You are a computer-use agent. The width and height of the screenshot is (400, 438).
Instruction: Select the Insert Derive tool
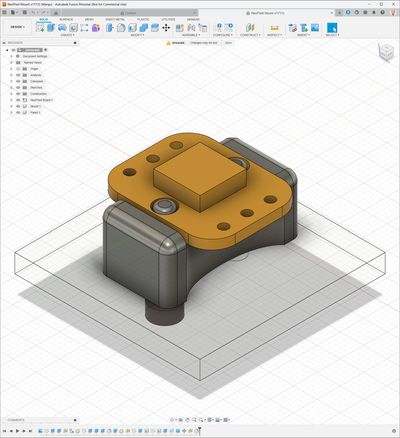292,28
